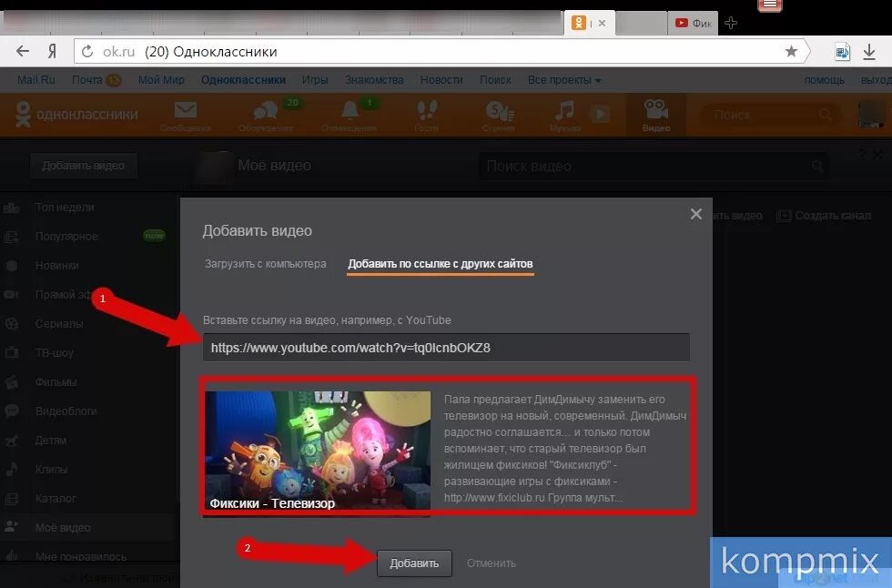
Task: Click Отменить to cancel adding video
Action: coord(491,563)
